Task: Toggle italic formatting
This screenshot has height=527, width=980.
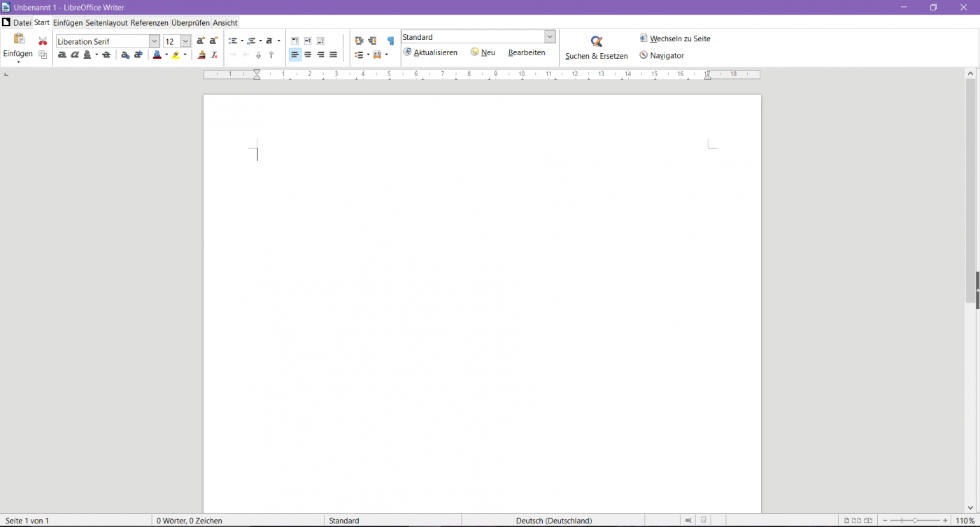Action: coord(74,55)
